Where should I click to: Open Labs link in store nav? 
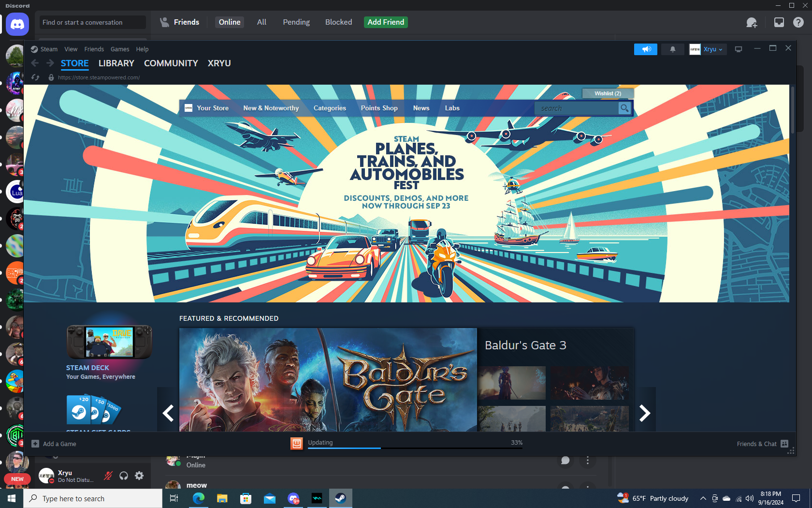(452, 108)
